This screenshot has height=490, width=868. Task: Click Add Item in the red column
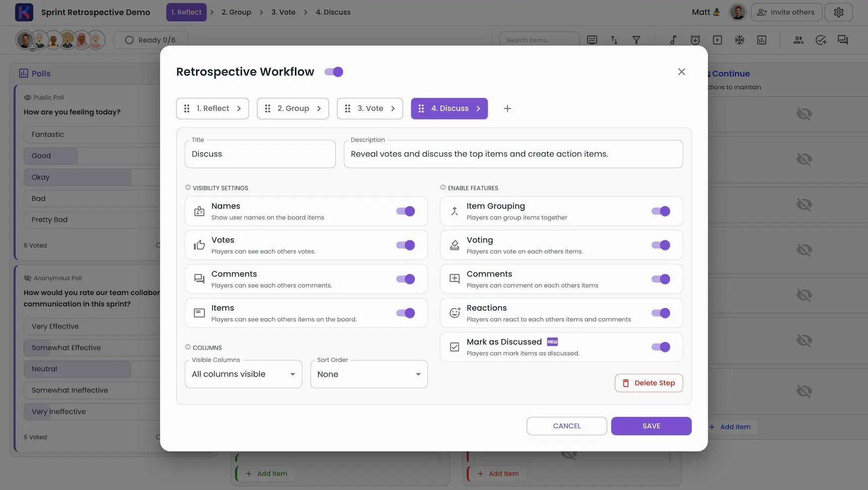[498, 474]
